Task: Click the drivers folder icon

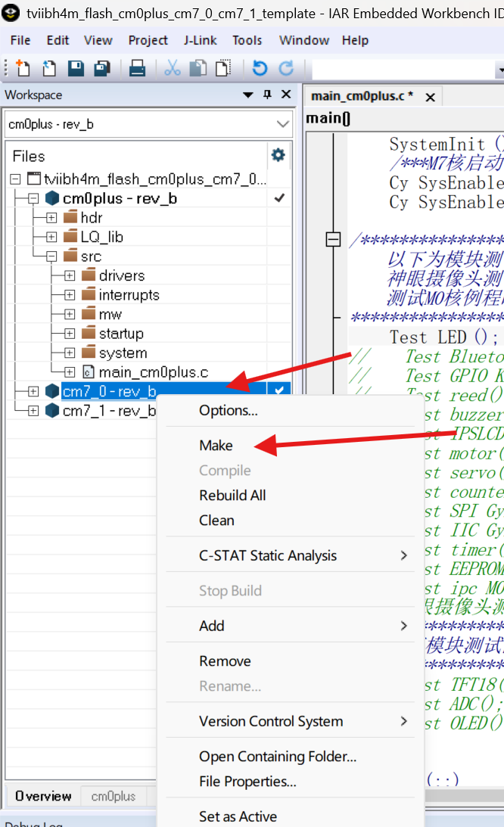Action: (x=89, y=275)
